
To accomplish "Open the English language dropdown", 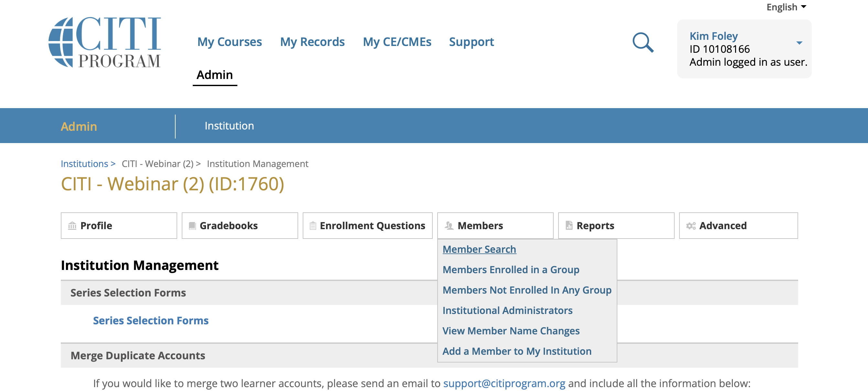I will [x=786, y=7].
